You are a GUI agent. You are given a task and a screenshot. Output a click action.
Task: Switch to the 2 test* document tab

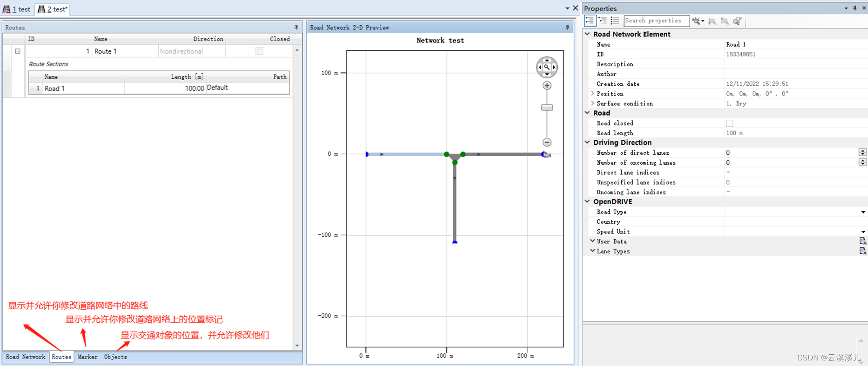pyautogui.click(x=53, y=9)
